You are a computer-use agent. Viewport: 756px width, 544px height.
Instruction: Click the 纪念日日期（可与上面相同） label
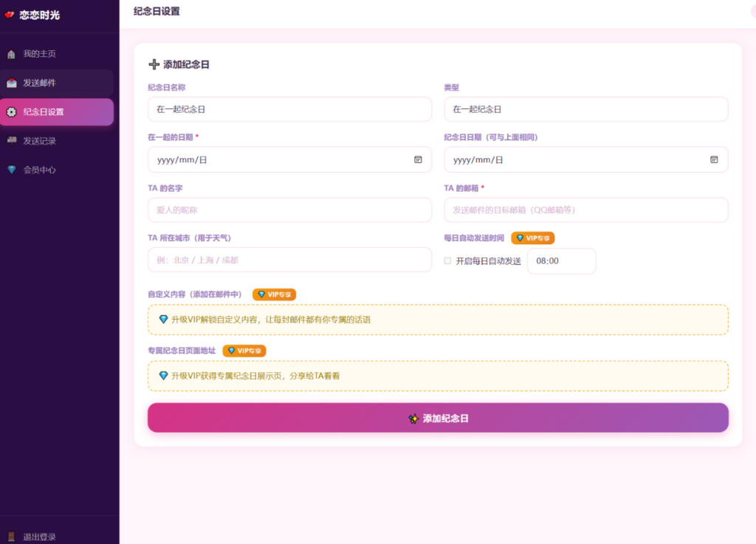pyautogui.click(x=491, y=137)
